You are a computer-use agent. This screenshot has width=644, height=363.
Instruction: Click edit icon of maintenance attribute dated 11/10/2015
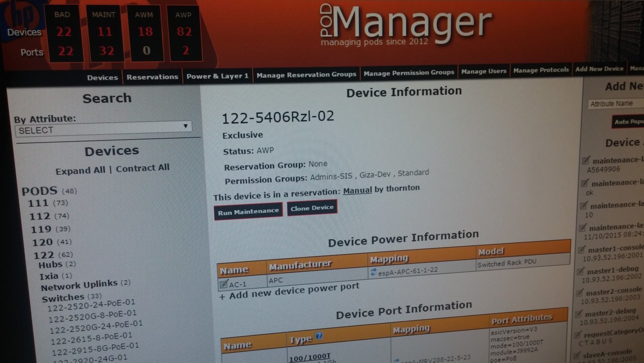tap(583, 228)
